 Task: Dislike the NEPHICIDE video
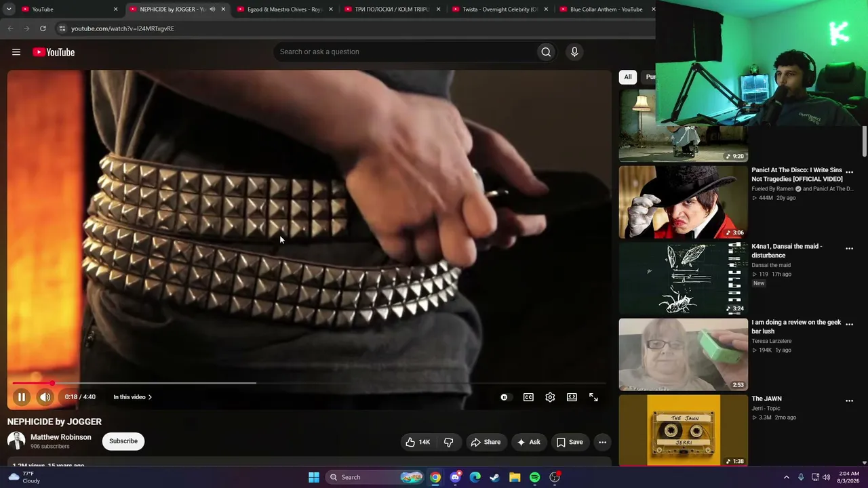[448, 442]
